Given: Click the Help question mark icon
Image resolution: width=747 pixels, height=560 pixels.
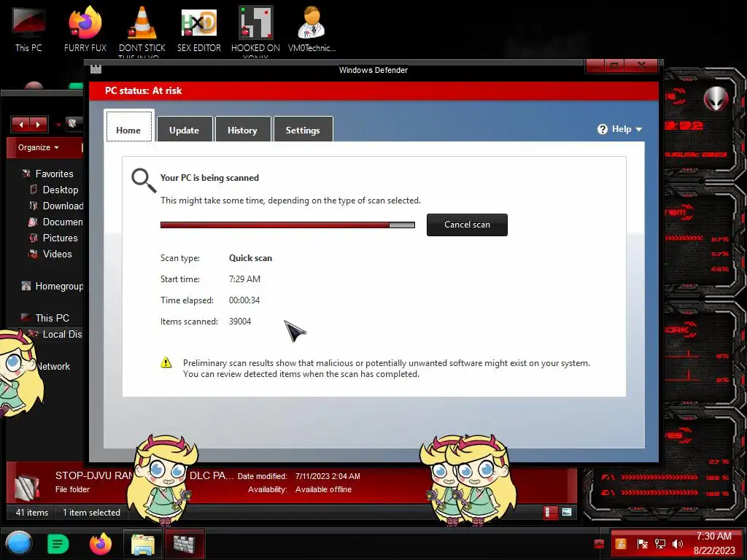Looking at the screenshot, I should tap(602, 129).
